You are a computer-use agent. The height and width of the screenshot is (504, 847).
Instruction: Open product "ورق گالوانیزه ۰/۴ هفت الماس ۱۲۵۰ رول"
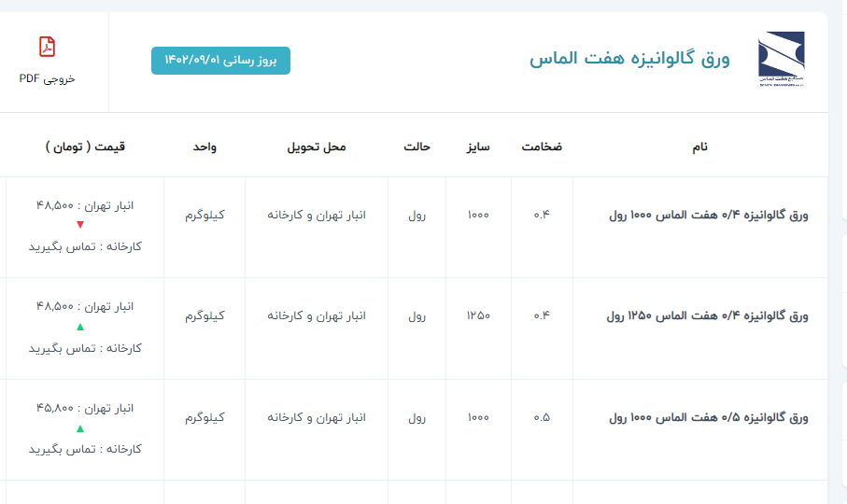coord(707,316)
